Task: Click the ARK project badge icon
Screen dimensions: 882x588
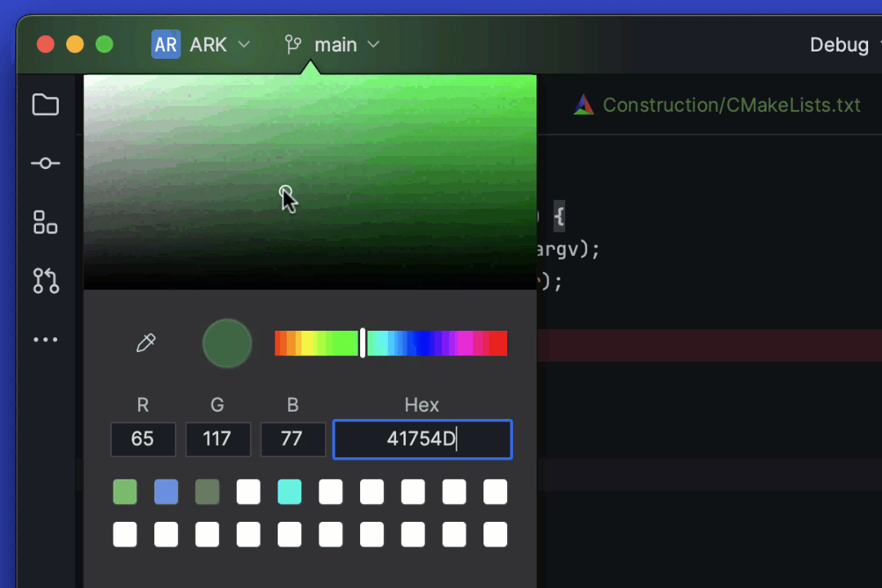Action: (166, 44)
